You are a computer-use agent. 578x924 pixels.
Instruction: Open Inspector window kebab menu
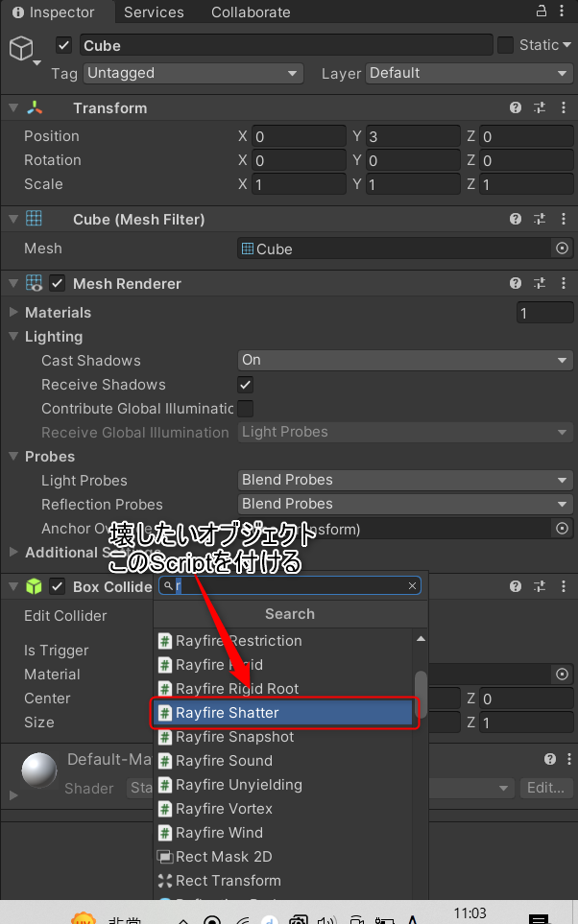pos(561,11)
